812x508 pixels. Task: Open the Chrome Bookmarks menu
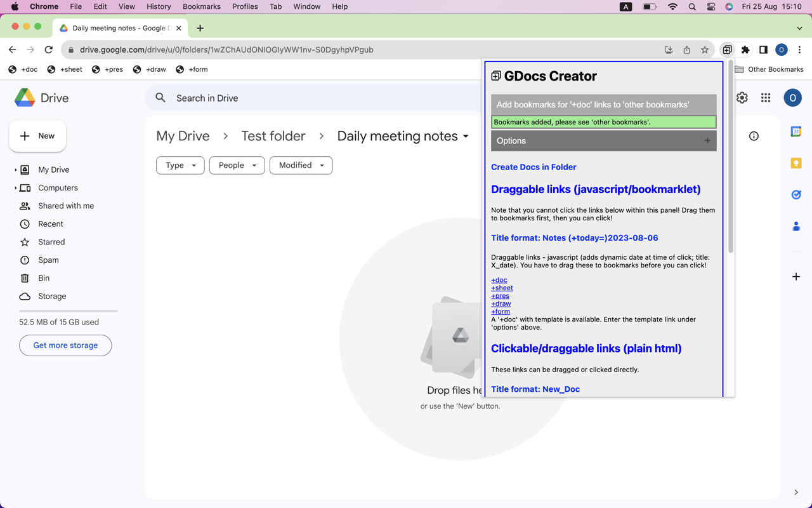coord(201,6)
